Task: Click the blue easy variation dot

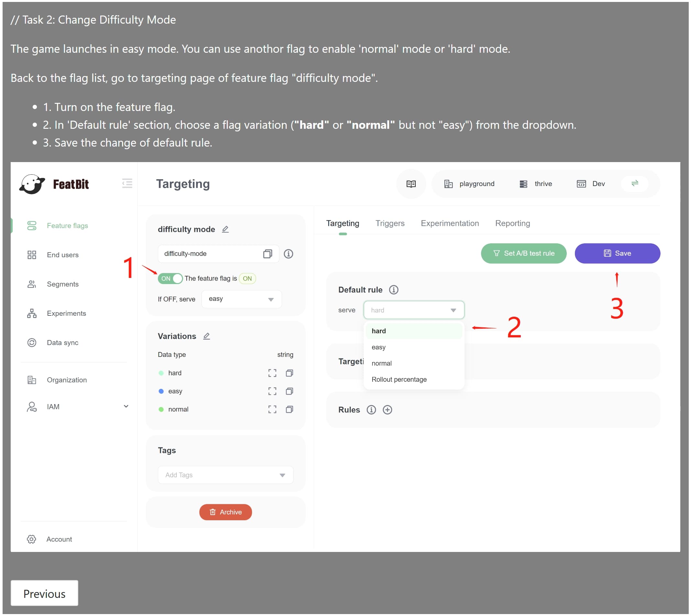Action: click(x=161, y=391)
